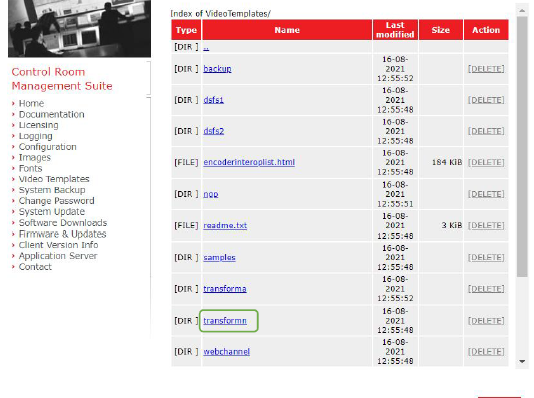Screen dimensions: 534x398
Task: Delete the ngp directory
Action: tap(486, 194)
